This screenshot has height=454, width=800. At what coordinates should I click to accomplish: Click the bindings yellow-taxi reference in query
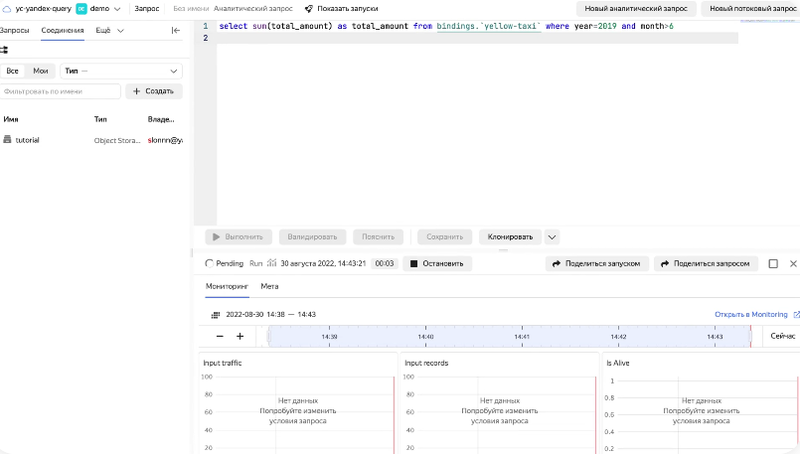[x=488, y=26]
